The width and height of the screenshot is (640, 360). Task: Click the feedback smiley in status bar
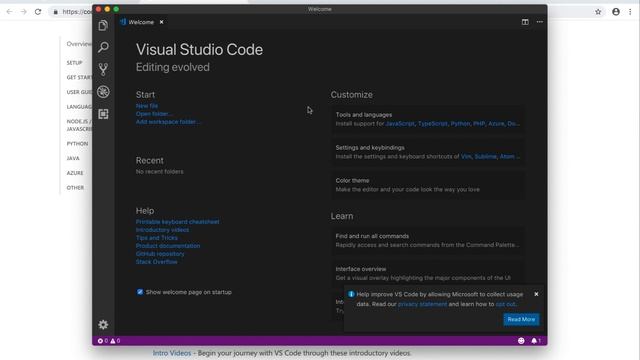(521, 340)
